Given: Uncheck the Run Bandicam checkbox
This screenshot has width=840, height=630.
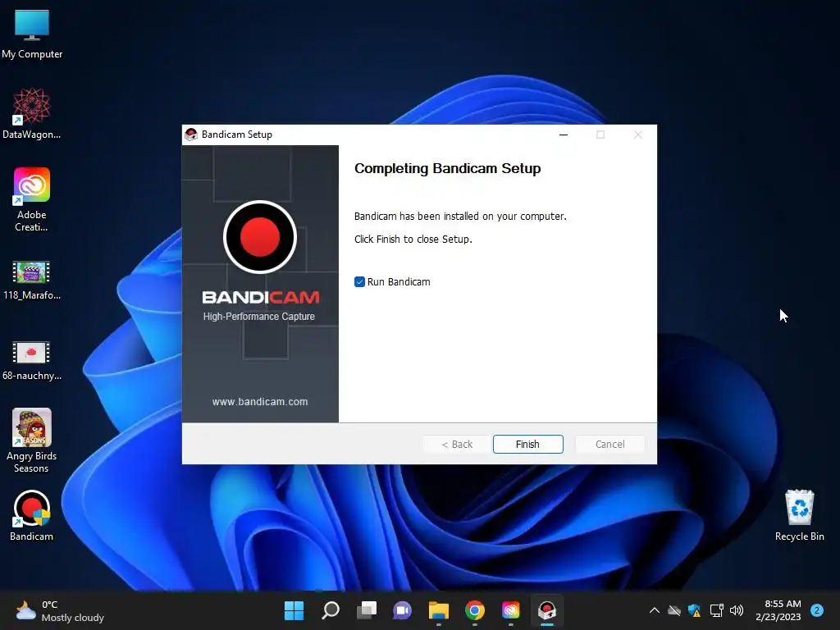Looking at the screenshot, I should point(359,282).
